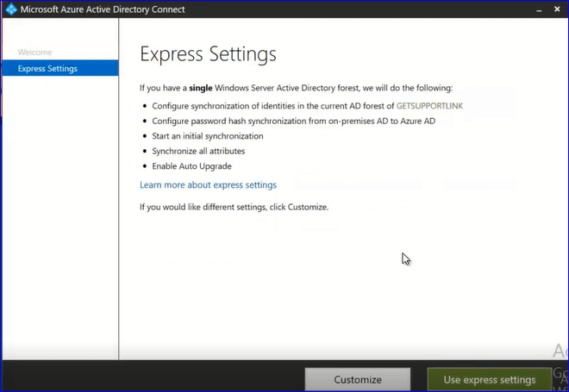Click 'Enable Auto Upgrade' bullet
569x392 pixels.
[191, 166]
